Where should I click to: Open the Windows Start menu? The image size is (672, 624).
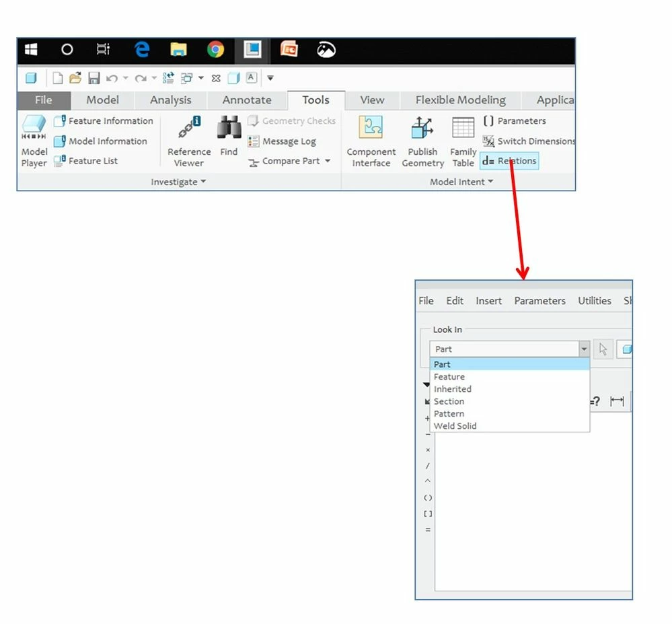(x=31, y=50)
